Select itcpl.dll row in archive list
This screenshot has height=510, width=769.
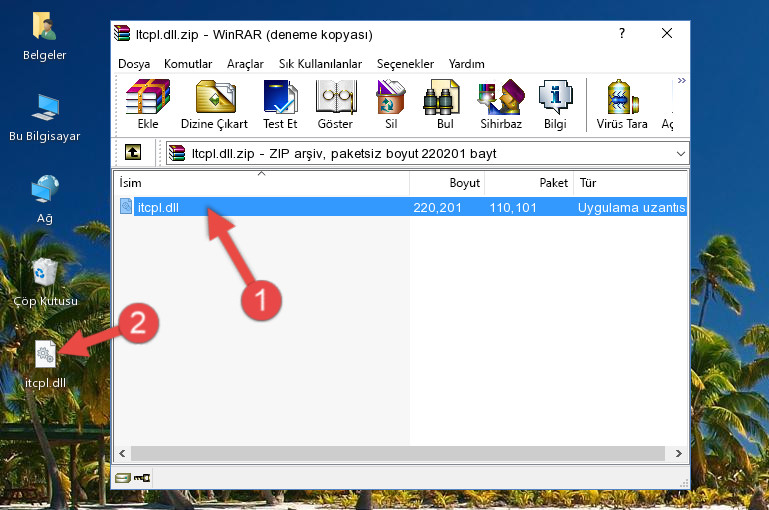[401, 207]
